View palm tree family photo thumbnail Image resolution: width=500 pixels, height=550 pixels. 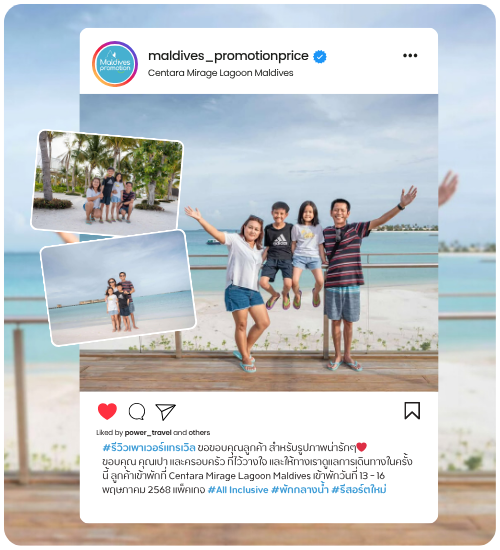tap(107, 182)
